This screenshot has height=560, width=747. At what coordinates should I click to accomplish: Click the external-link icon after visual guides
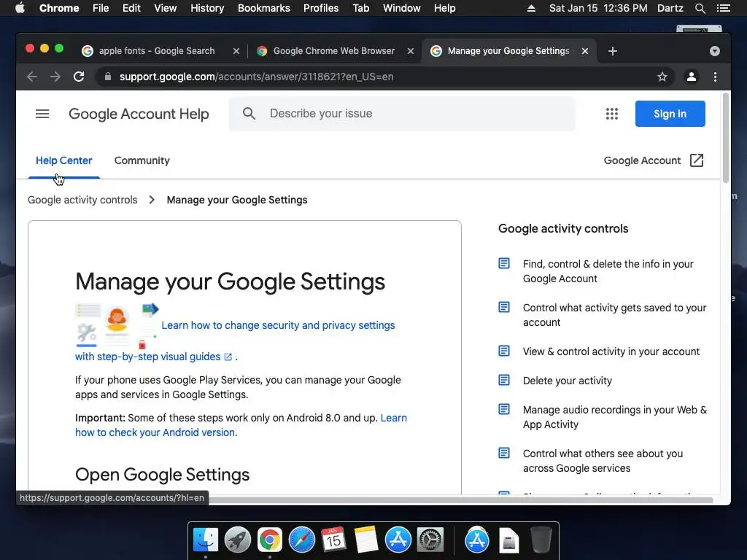tap(228, 357)
